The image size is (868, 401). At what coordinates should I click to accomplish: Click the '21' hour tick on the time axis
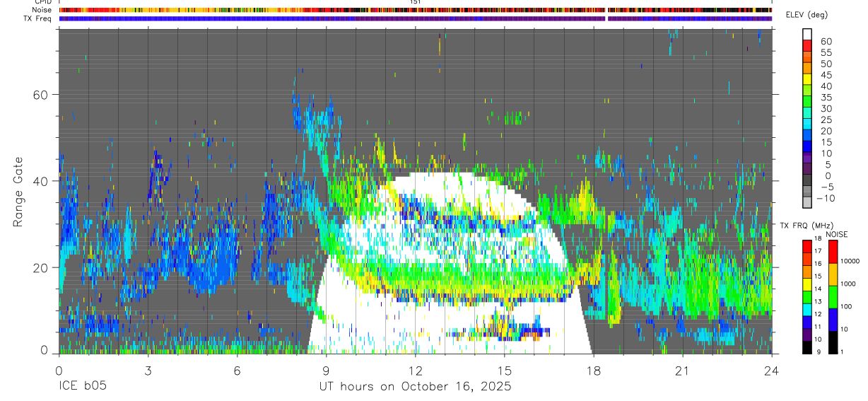click(683, 370)
